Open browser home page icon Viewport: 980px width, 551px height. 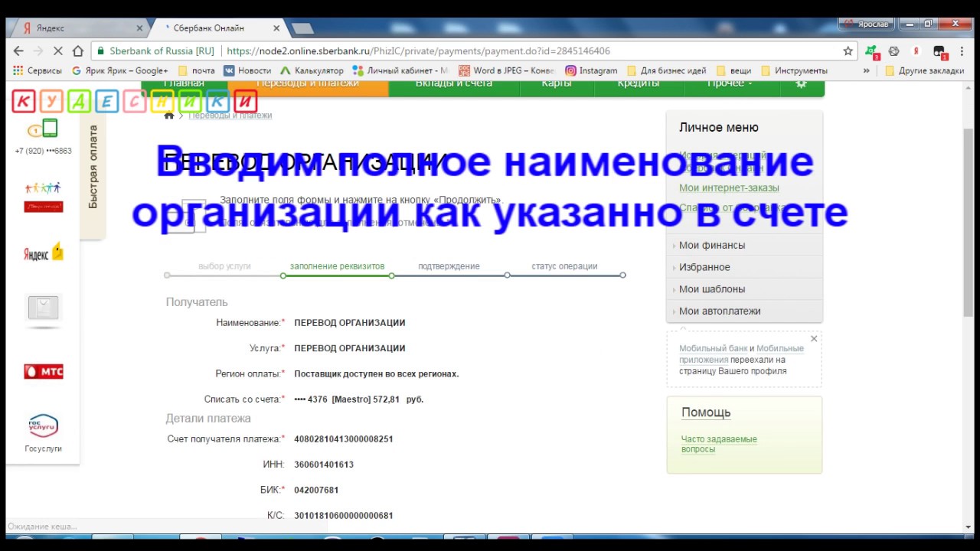[x=77, y=51]
